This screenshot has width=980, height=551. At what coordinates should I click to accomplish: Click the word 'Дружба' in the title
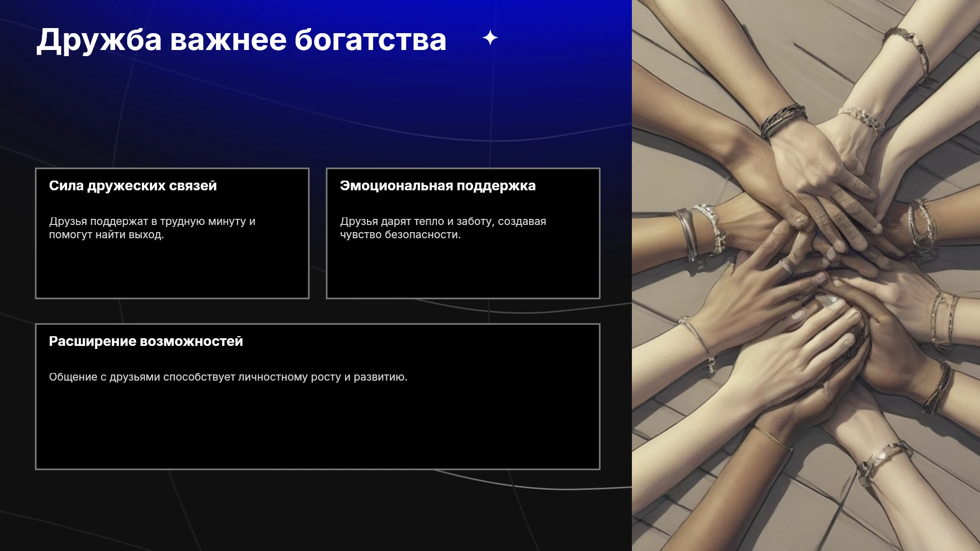coord(99,40)
